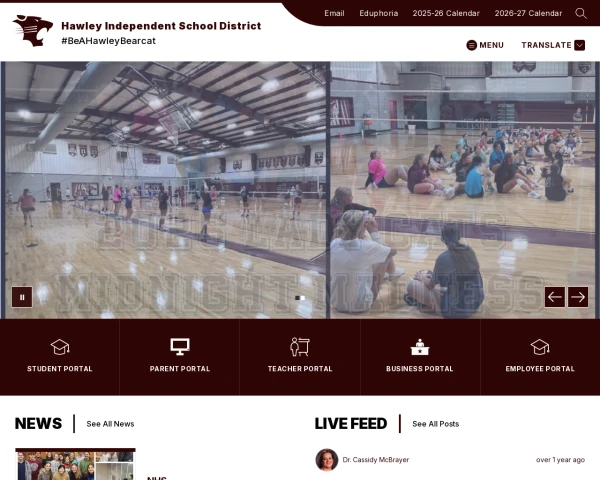
Task: Open the NHS news thumbnail image
Action: point(75,464)
